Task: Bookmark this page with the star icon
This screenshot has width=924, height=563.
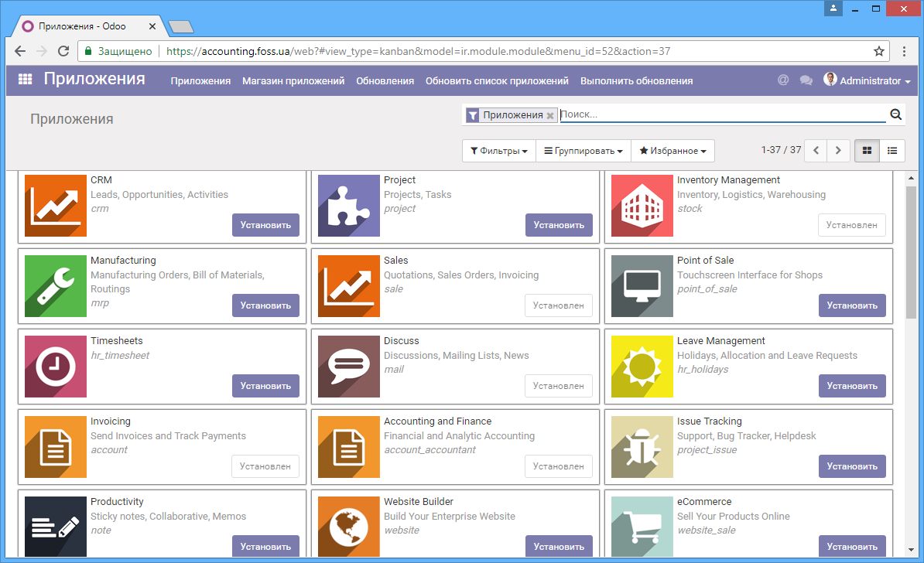Action: (878, 51)
